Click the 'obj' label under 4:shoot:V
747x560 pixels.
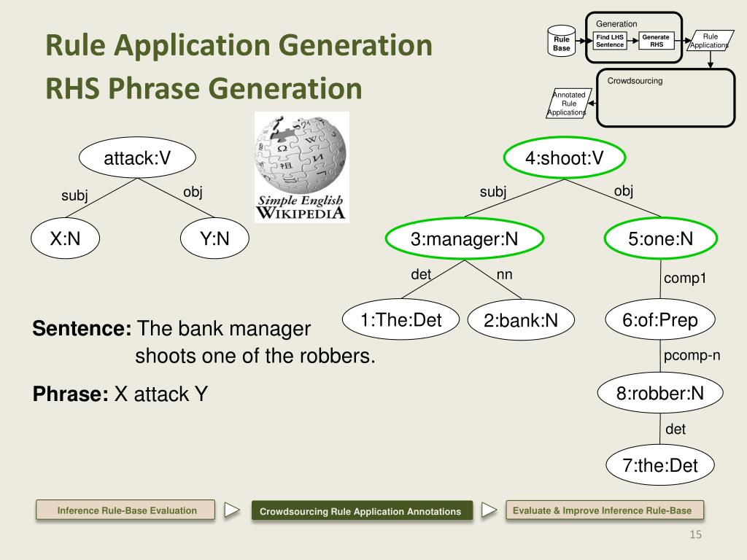click(x=624, y=191)
